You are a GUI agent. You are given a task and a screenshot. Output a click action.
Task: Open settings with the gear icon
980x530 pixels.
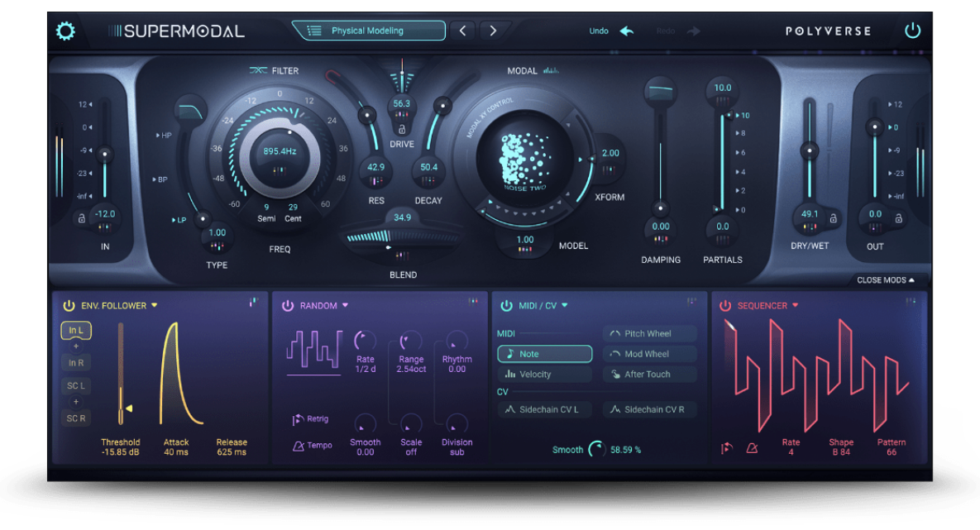coord(65,31)
